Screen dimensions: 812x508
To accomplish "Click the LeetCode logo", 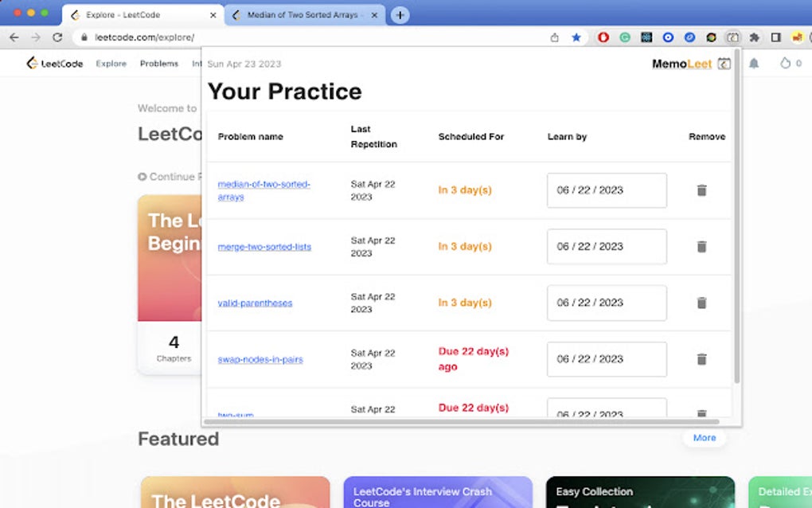I will 54,63.
